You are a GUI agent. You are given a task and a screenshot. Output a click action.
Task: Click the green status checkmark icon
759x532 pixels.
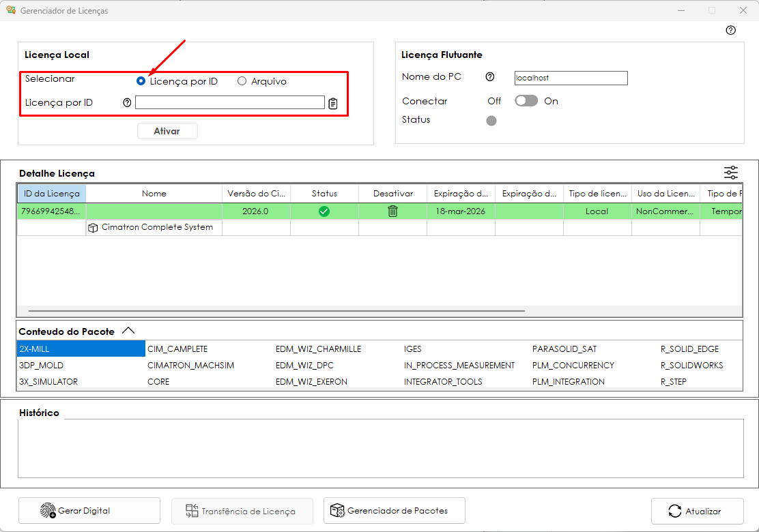324,211
